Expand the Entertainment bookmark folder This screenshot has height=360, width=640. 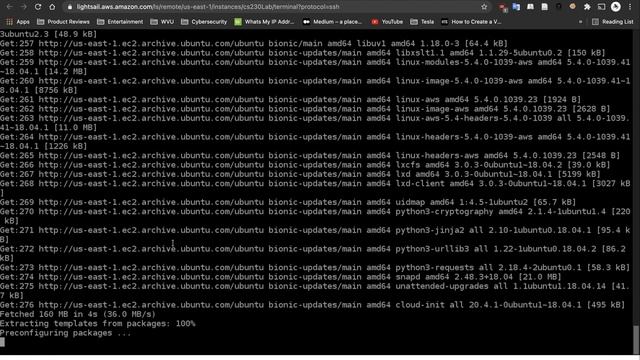120,22
